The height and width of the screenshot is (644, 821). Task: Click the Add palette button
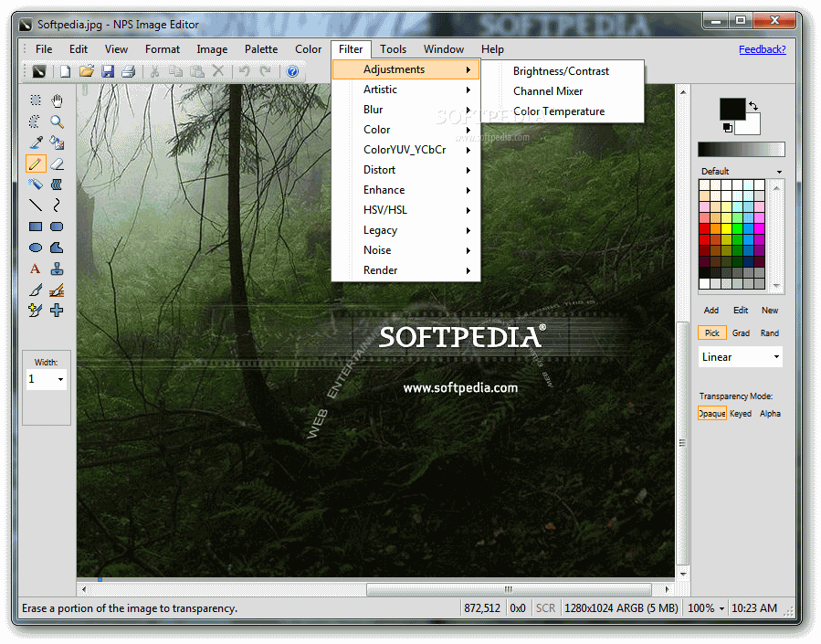(x=711, y=311)
